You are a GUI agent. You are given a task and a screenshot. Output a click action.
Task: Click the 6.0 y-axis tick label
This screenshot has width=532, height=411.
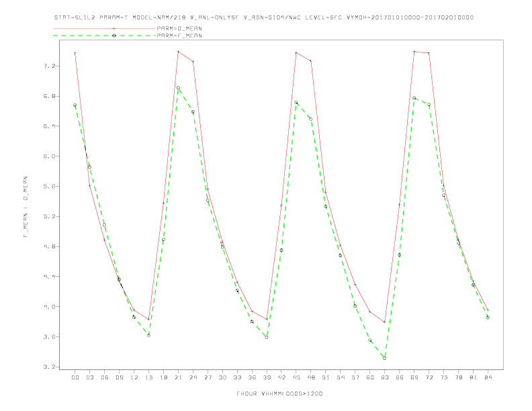[49, 156]
